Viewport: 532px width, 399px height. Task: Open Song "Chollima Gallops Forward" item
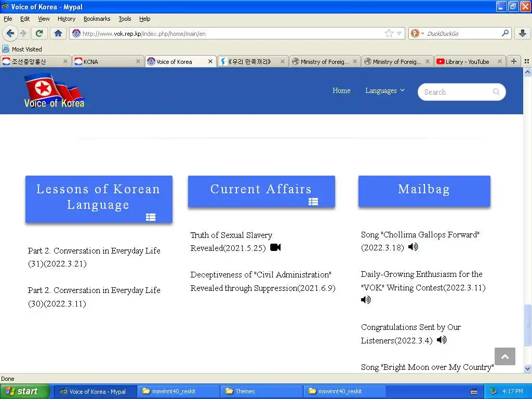420,241
